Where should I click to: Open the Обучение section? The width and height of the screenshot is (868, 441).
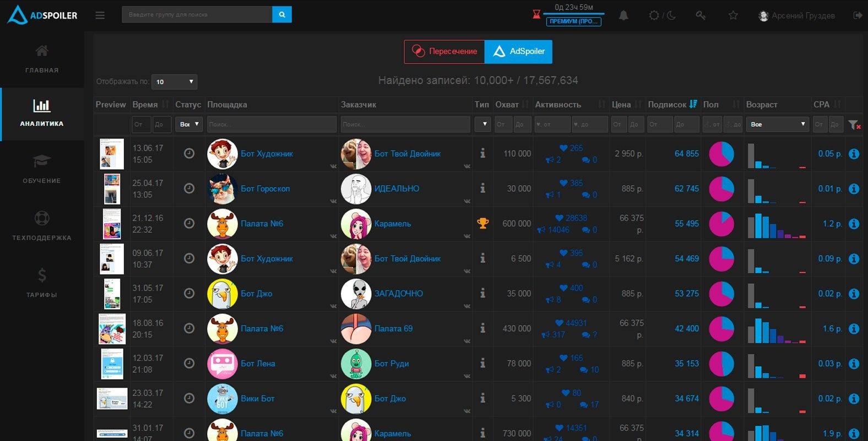(x=42, y=169)
